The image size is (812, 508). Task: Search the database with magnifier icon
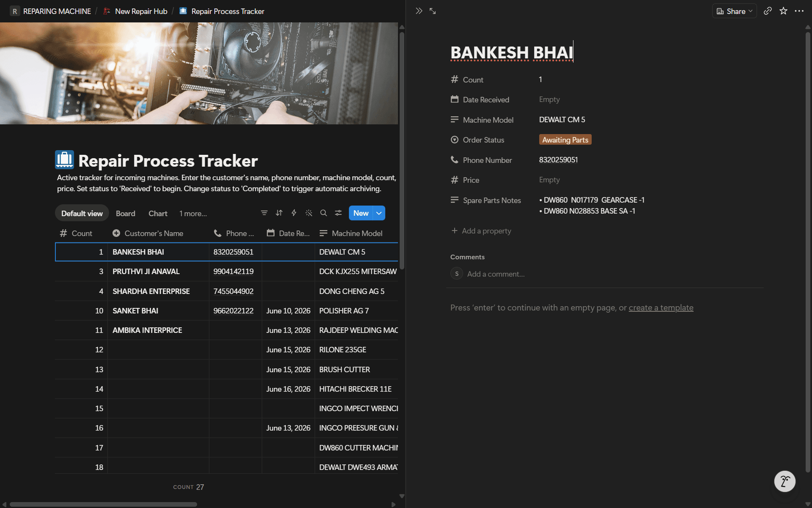(324, 213)
